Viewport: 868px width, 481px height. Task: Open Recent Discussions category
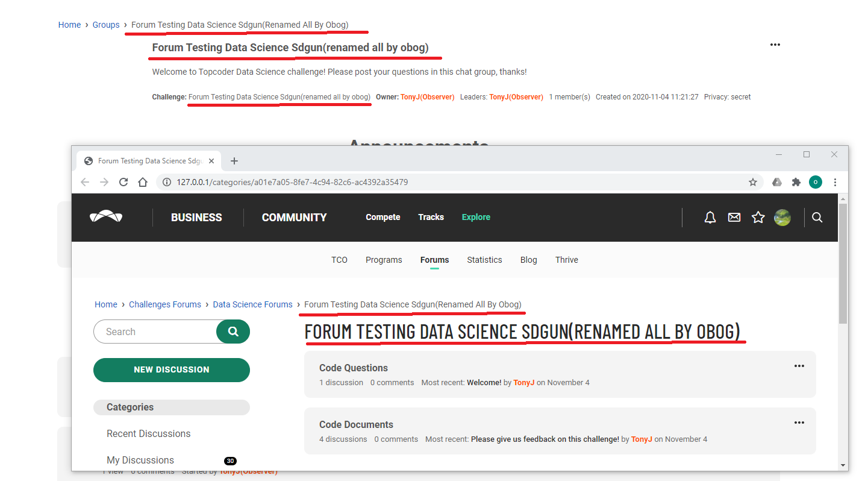click(x=149, y=433)
